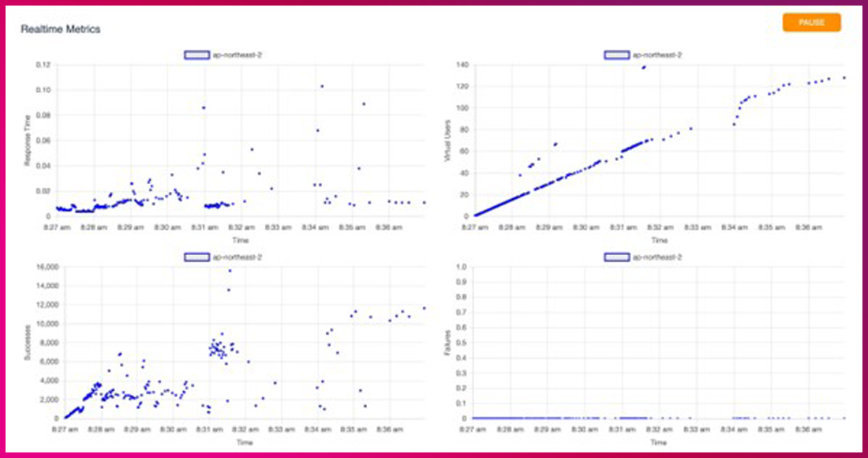Viewport: 868px width, 458px height.
Task: Click the Failures y-axis title
Action: pyautogui.click(x=446, y=343)
